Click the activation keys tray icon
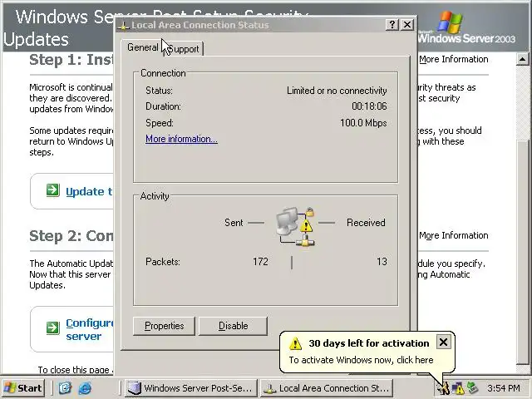 443,388
